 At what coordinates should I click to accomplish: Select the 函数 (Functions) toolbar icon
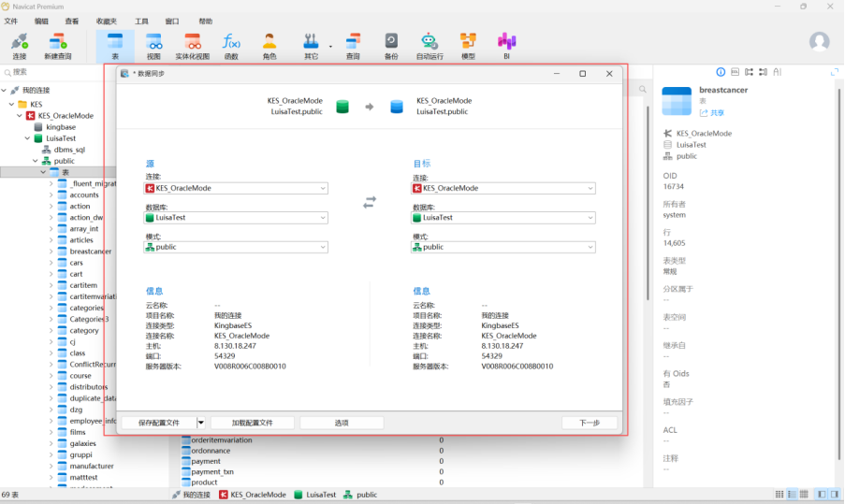pyautogui.click(x=231, y=45)
